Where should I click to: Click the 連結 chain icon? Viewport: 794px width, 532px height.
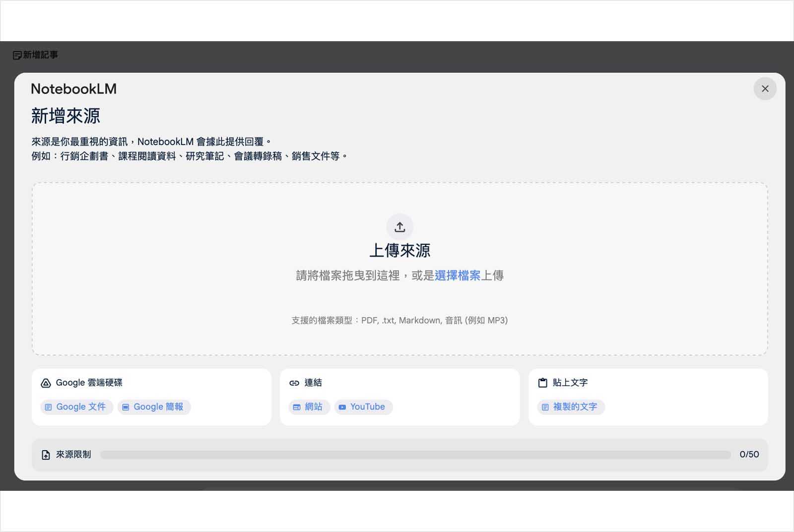pos(294,383)
